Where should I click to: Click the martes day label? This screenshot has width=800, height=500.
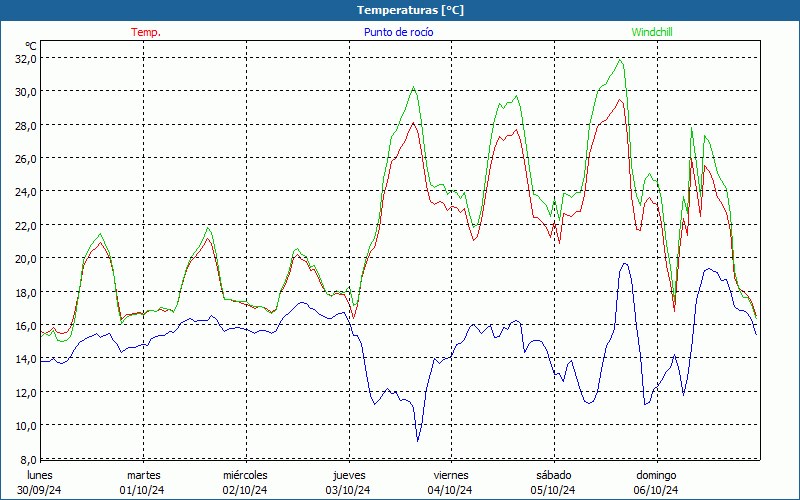coord(144,475)
